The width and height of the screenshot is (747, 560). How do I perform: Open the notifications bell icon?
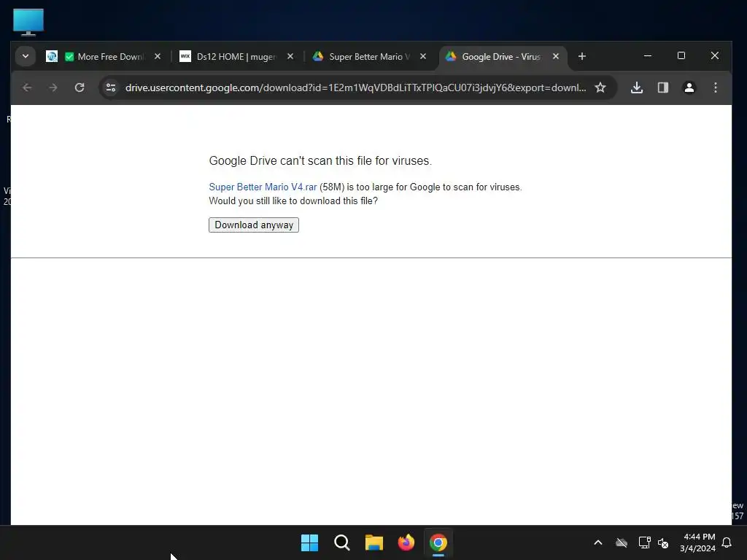[x=727, y=542]
